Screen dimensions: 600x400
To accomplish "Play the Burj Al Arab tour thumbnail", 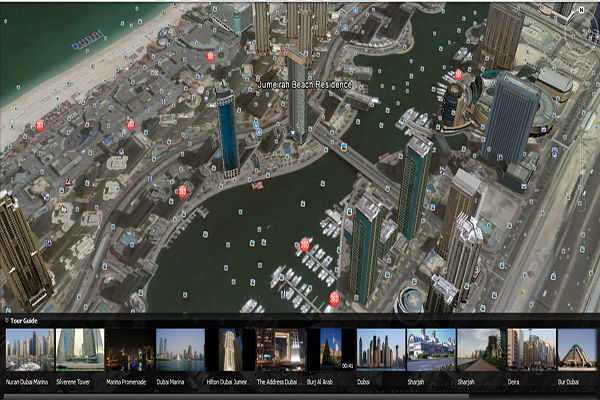I will point(331,350).
